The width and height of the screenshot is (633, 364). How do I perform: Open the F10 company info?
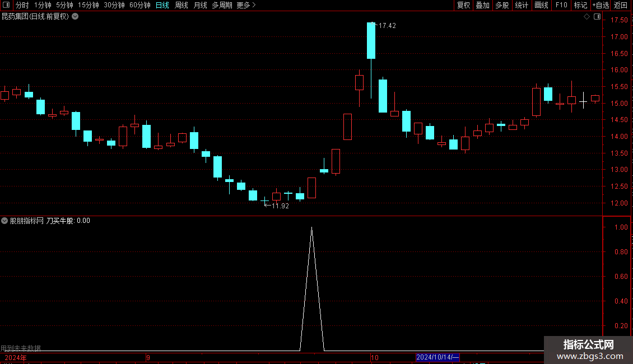561,5
